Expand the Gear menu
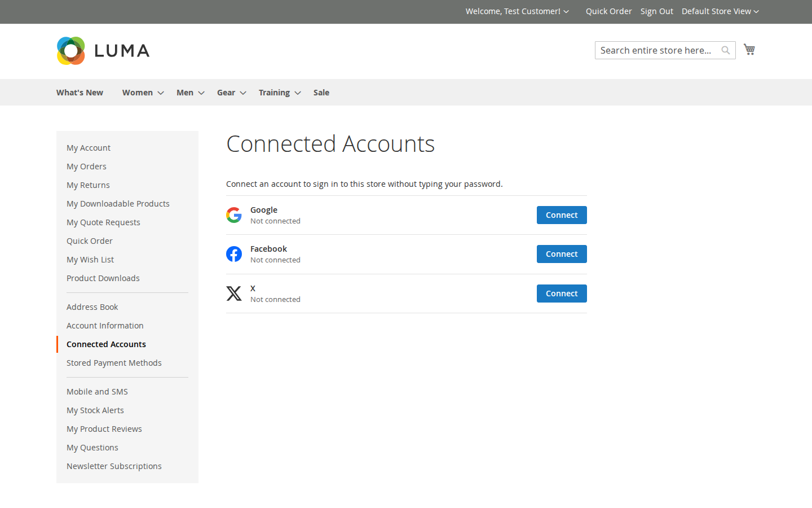The height and width of the screenshot is (508, 812). pyautogui.click(x=231, y=93)
